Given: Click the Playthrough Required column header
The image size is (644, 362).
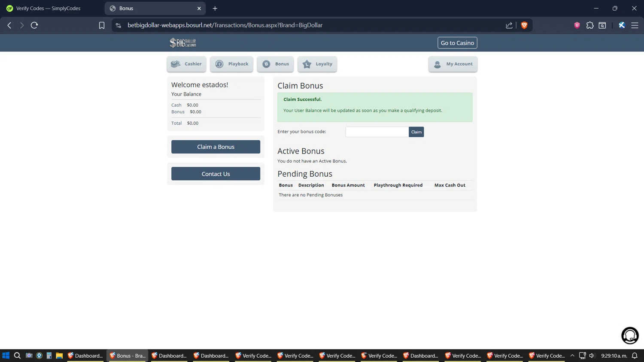Looking at the screenshot, I should point(398,185).
